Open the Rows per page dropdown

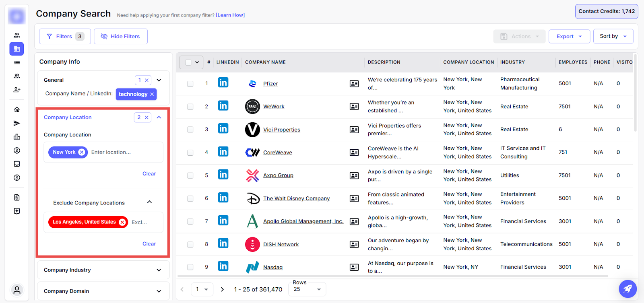[307, 289]
